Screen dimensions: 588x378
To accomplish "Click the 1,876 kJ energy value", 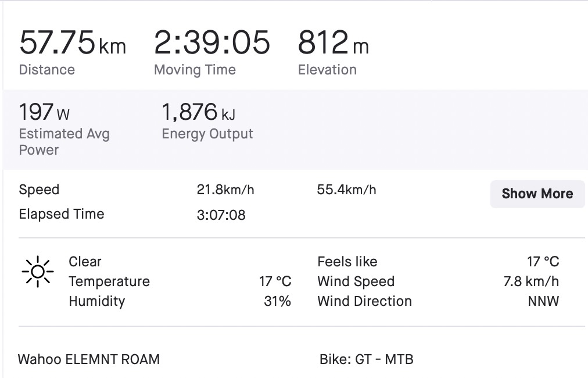I will 198,112.
